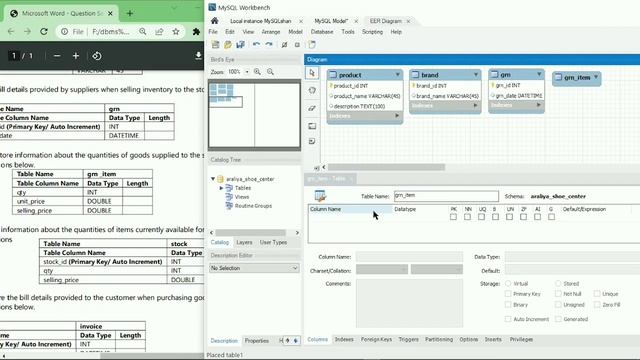Open the Database menu
Viewport: 640px width, 360px height.
point(322,31)
